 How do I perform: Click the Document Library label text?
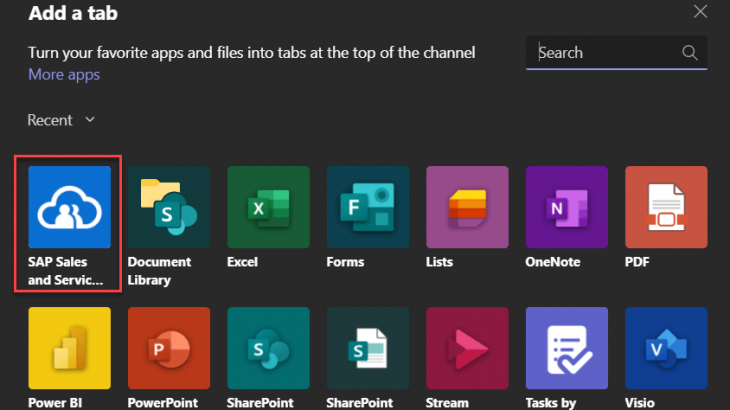coord(159,271)
